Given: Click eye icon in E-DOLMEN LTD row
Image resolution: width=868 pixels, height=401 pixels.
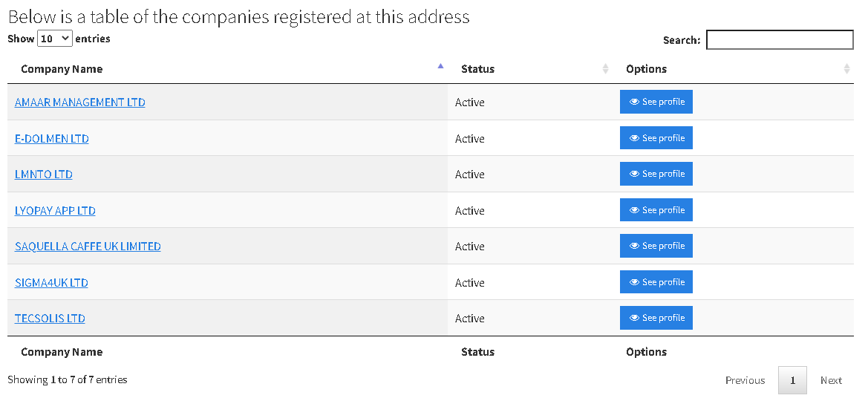Looking at the screenshot, I should pyautogui.click(x=635, y=138).
